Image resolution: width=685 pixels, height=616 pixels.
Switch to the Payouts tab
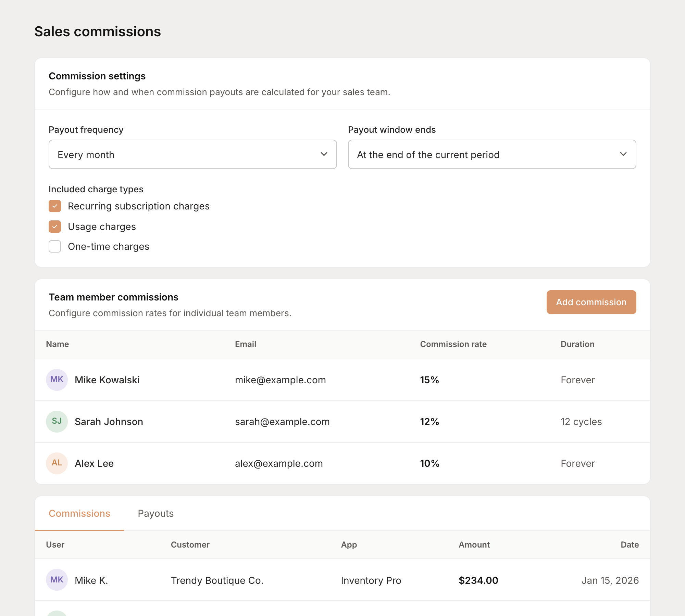pos(156,513)
